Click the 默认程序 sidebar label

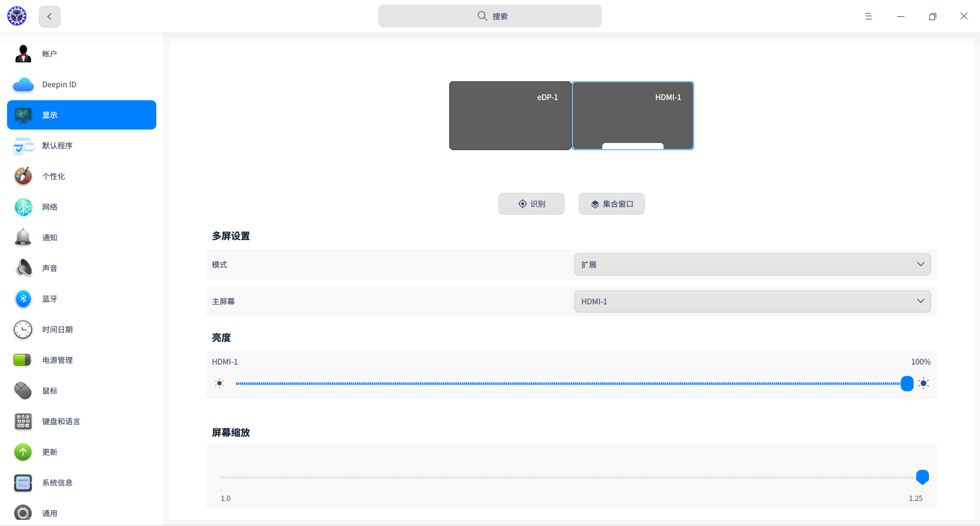57,146
